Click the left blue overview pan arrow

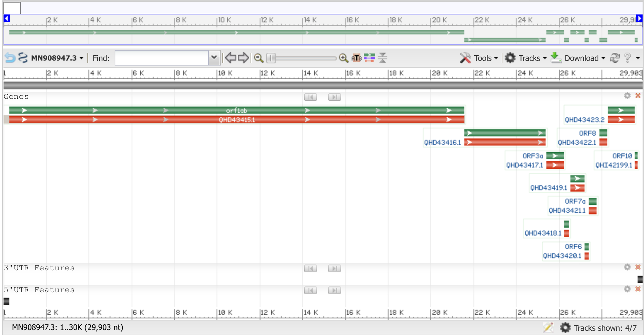click(7, 18)
